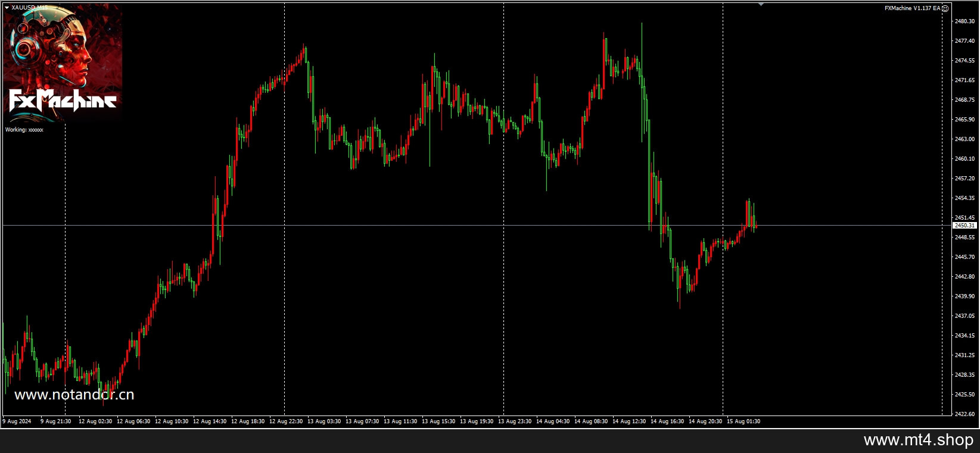Click the www.mt4.shop link text
The height and width of the screenshot is (453, 980).
point(918,440)
